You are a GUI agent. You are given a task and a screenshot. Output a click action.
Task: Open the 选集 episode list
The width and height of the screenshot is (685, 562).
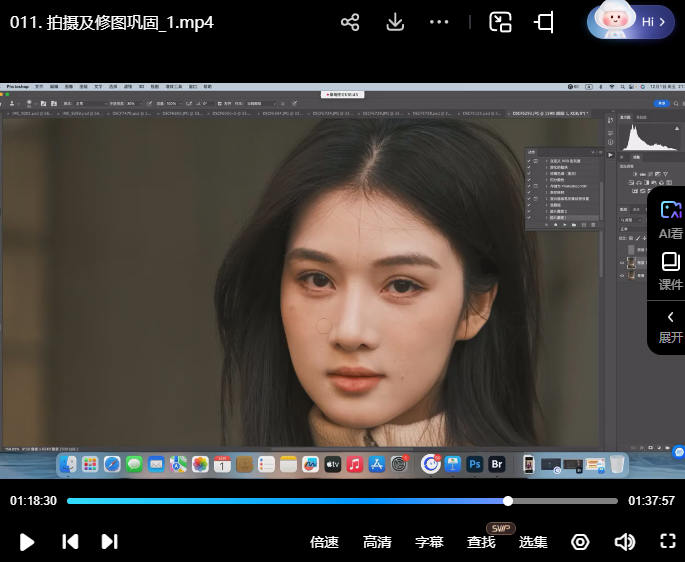(533, 542)
